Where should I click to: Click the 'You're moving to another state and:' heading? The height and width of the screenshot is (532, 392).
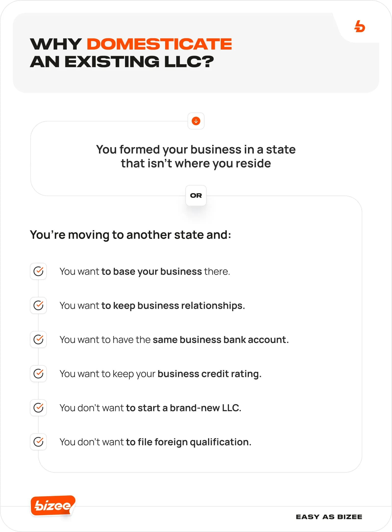click(x=130, y=235)
